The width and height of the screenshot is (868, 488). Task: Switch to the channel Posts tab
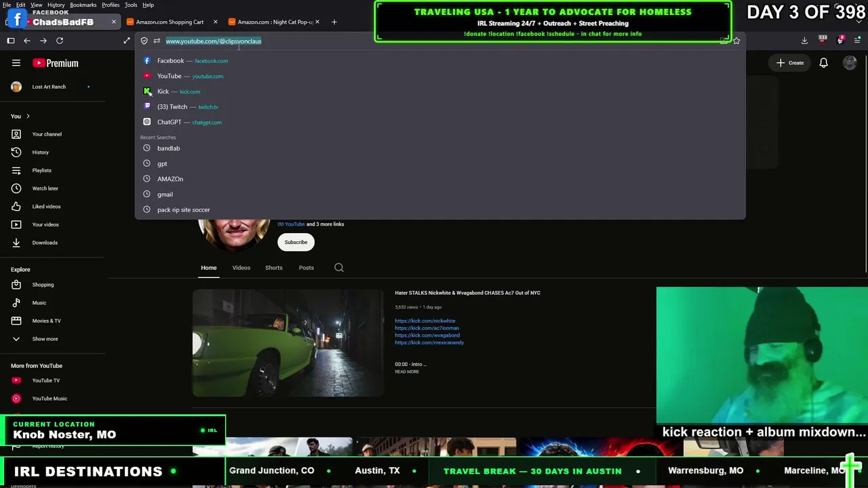click(307, 268)
